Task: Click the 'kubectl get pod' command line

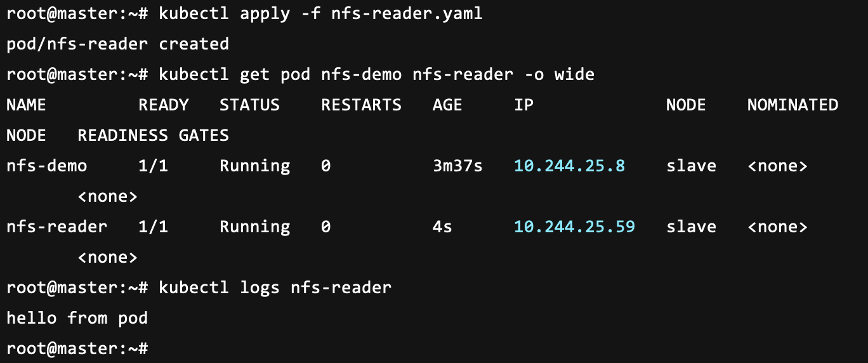Action: click(376, 75)
